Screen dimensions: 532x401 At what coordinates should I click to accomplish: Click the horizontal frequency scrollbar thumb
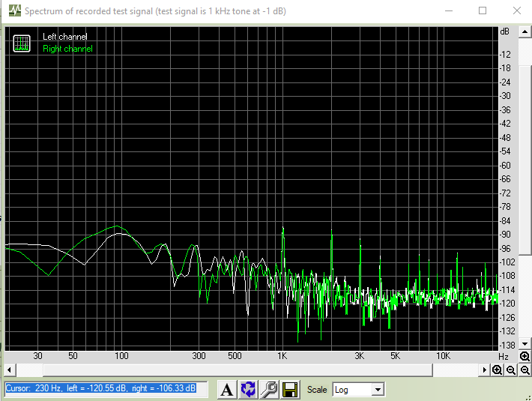pyautogui.click(x=238, y=370)
